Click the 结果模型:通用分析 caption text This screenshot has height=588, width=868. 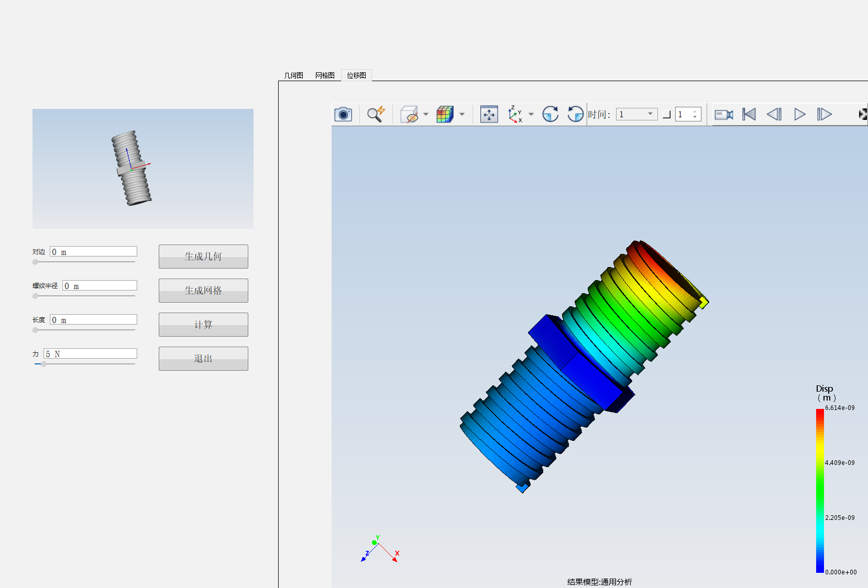pyautogui.click(x=599, y=582)
